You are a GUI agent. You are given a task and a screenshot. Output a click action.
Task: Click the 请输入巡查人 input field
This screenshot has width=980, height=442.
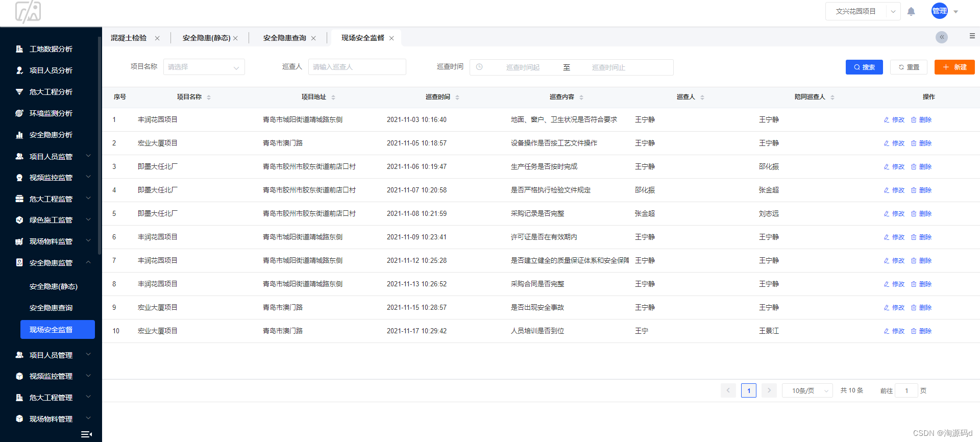[357, 67]
